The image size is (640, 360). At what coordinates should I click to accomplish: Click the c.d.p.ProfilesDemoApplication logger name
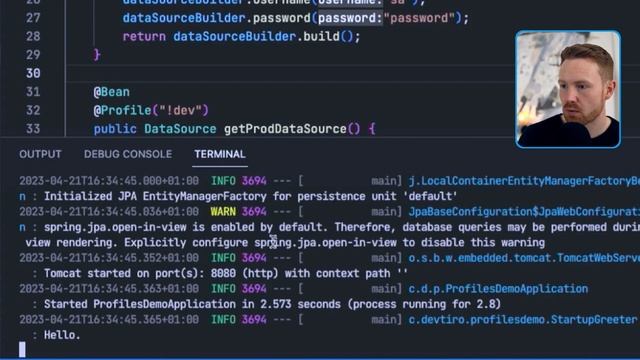[x=498, y=289]
